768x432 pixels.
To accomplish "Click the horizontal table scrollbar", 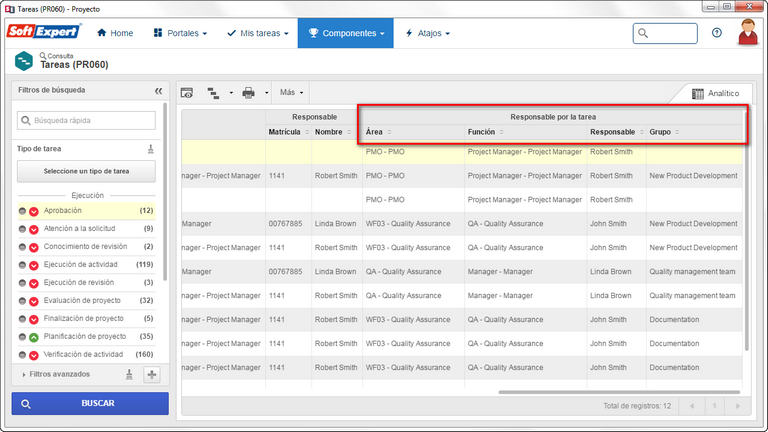I will tap(619, 392).
